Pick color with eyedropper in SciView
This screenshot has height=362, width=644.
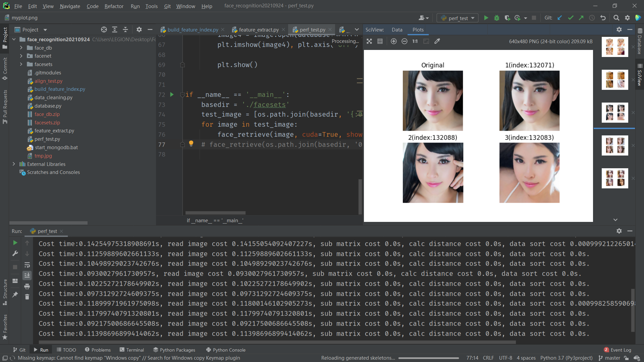point(437,41)
